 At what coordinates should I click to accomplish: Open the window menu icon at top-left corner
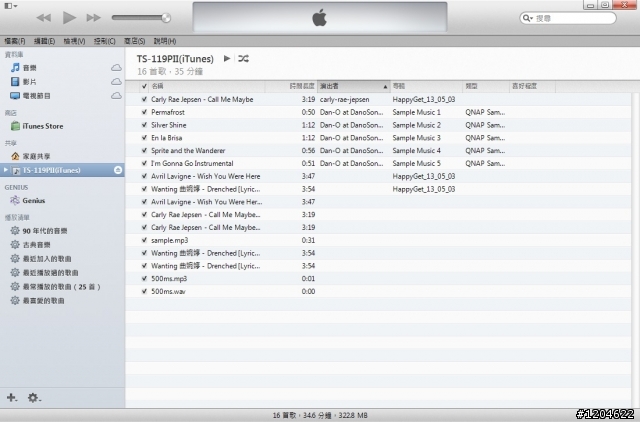(x=10, y=6)
